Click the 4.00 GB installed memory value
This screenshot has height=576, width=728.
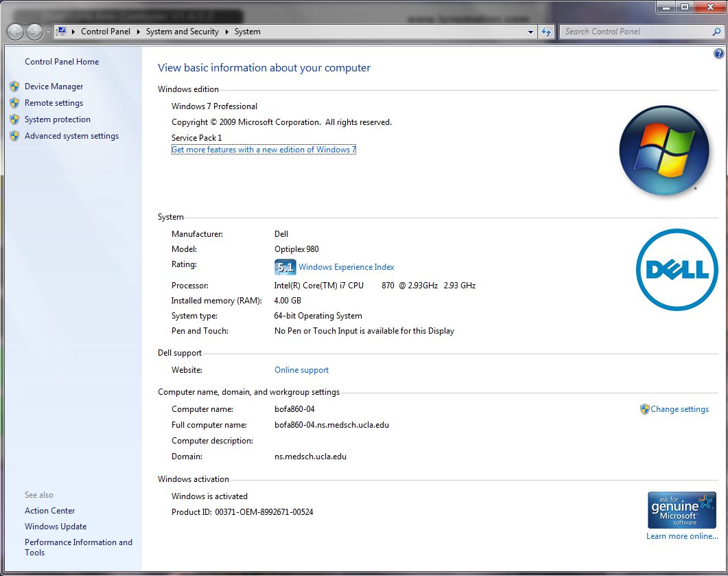[x=287, y=301]
